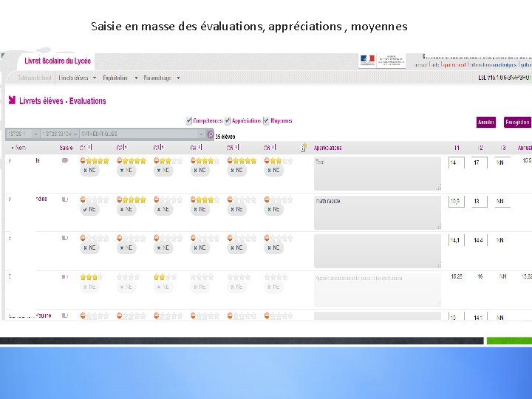This screenshot has height=399, width=532.
Task: Select the Livret Scolaire du Lycée tab
Action: [58, 61]
